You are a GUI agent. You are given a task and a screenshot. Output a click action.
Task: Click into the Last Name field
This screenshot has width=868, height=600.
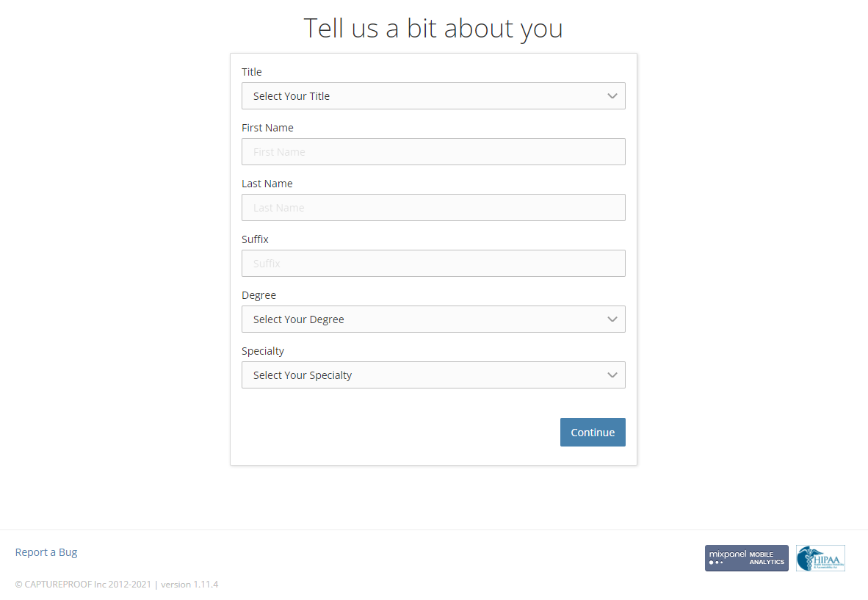tap(433, 208)
